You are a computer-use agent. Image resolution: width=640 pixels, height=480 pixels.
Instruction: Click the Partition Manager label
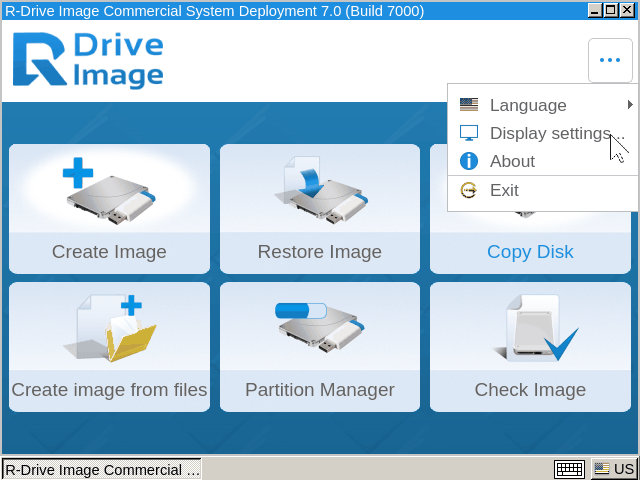[320, 389]
